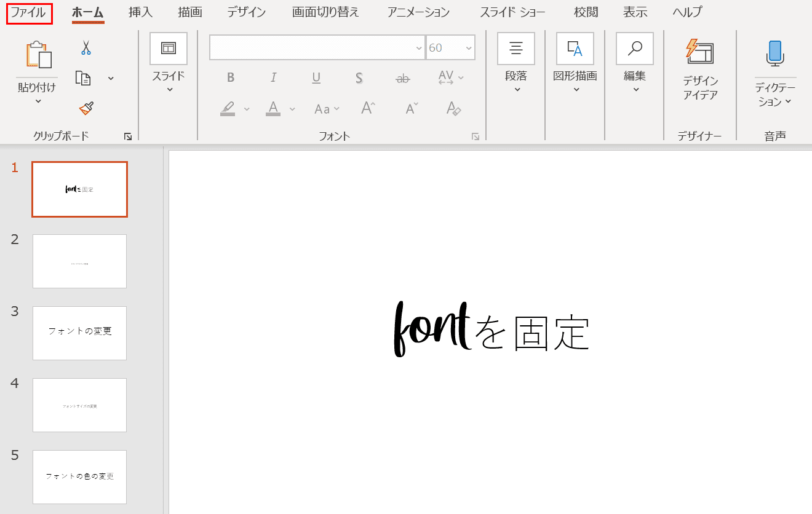This screenshot has height=514, width=812.
Task: Open the スライド ショー tab
Action: point(512,12)
